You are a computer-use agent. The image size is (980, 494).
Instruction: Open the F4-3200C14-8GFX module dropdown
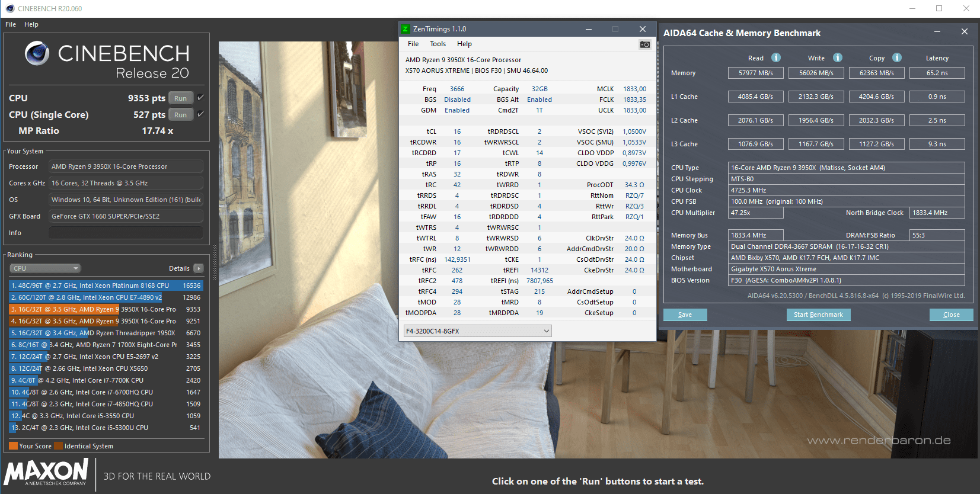tap(477, 331)
